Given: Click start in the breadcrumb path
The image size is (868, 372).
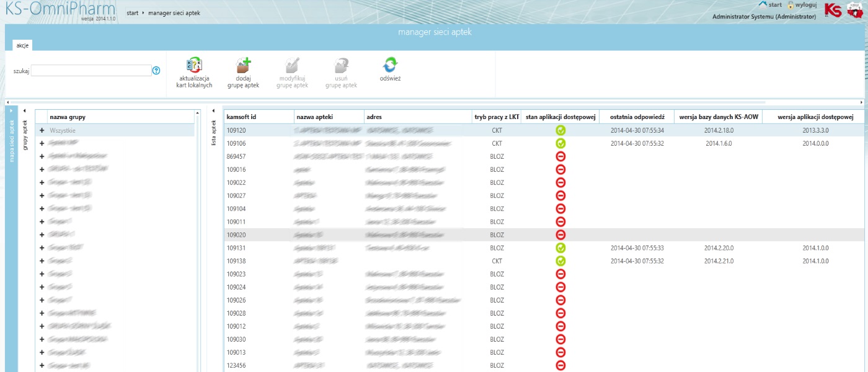Looking at the screenshot, I should [x=132, y=12].
